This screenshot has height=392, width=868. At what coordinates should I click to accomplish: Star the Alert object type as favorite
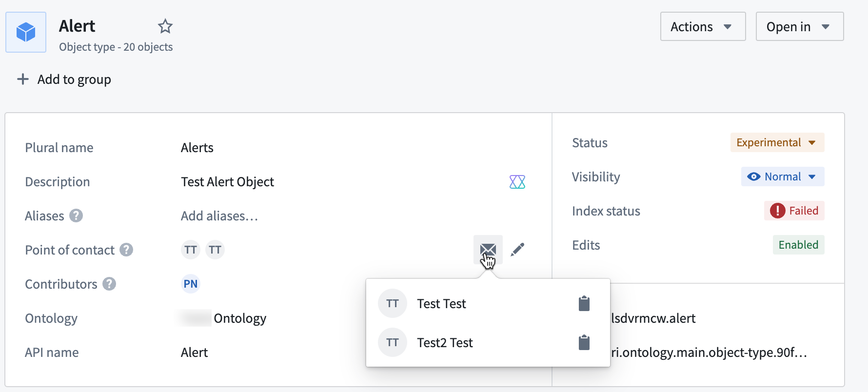point(165,26)
